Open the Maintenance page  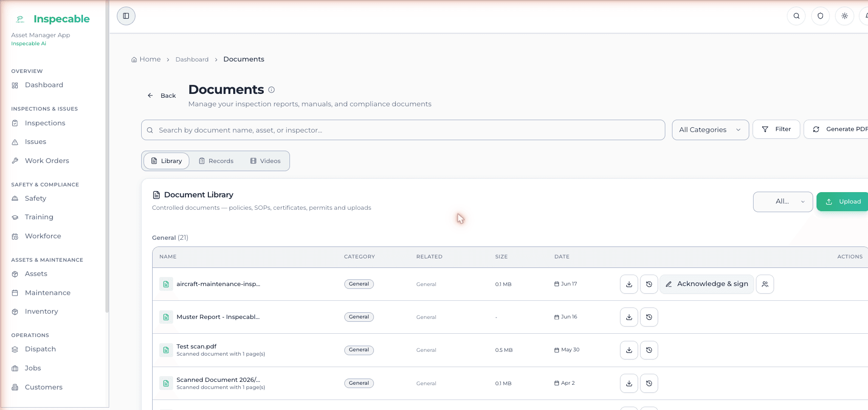coord(48,293)
